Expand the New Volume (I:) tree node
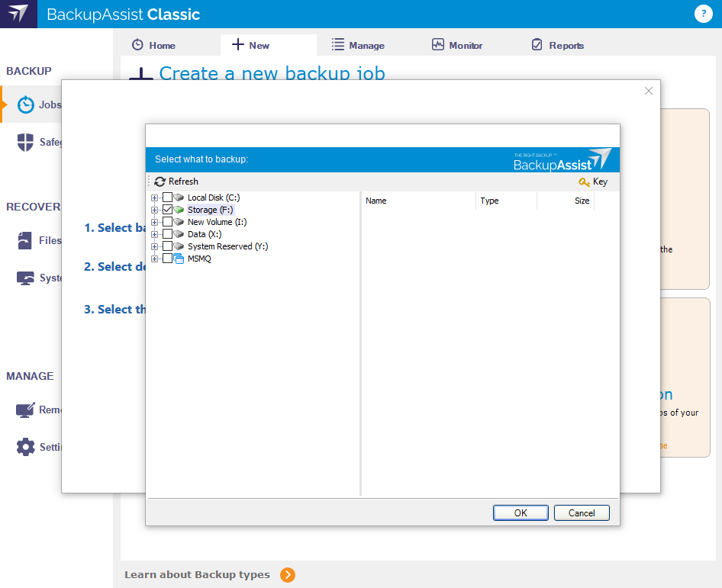The height and width of the screenshot is (588, 722). pyautogui.click(x=155, y=222)
